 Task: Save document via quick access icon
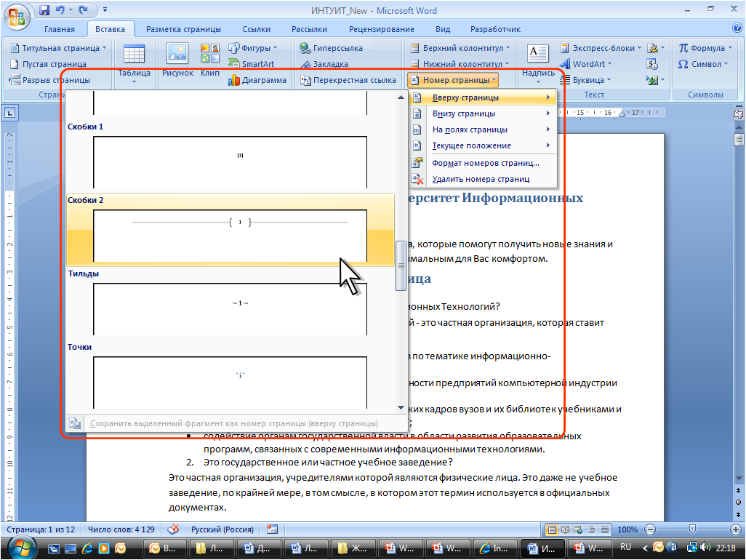pyautogui.click(x=44, y=9)
